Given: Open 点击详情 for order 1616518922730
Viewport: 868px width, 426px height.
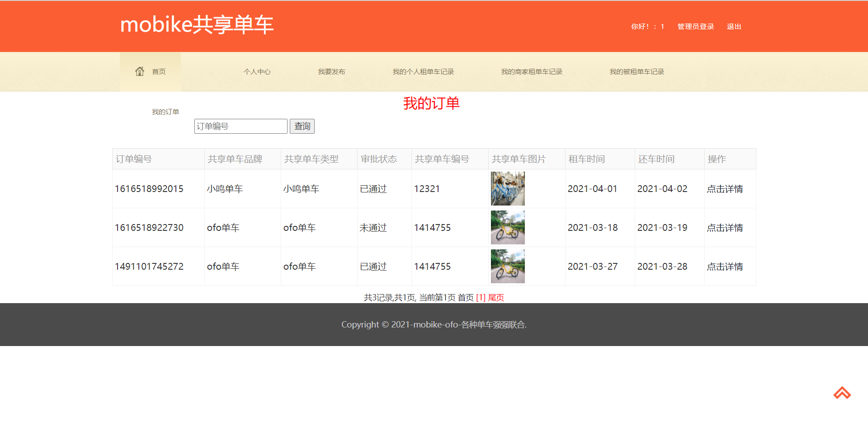Looking at the screenshot, I should pos(725,228).
